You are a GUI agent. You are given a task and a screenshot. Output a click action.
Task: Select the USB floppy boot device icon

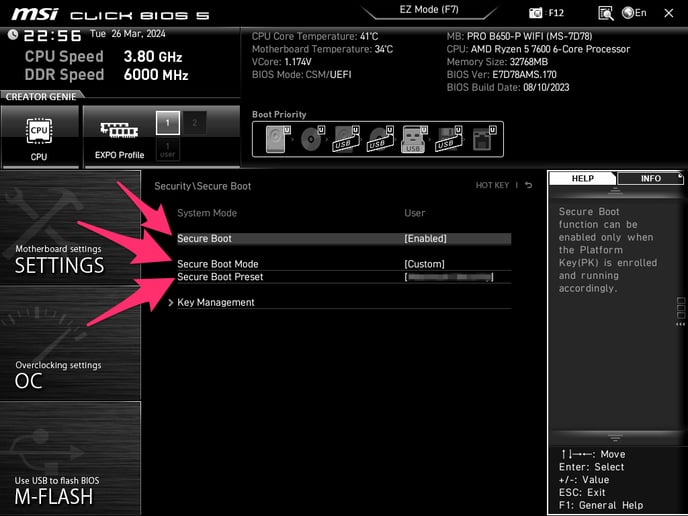tap(448, 139)
